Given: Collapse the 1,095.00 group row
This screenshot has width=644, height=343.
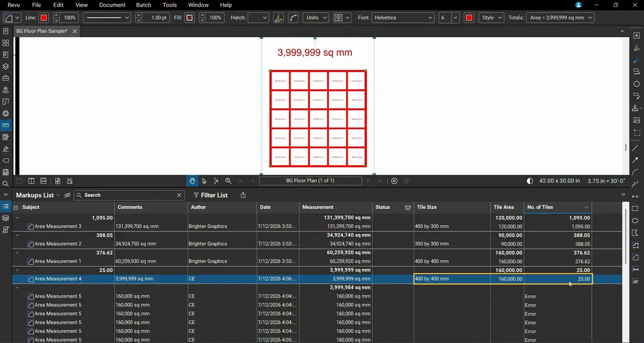Looking at the screenshot, I should [x=17, y=218].
